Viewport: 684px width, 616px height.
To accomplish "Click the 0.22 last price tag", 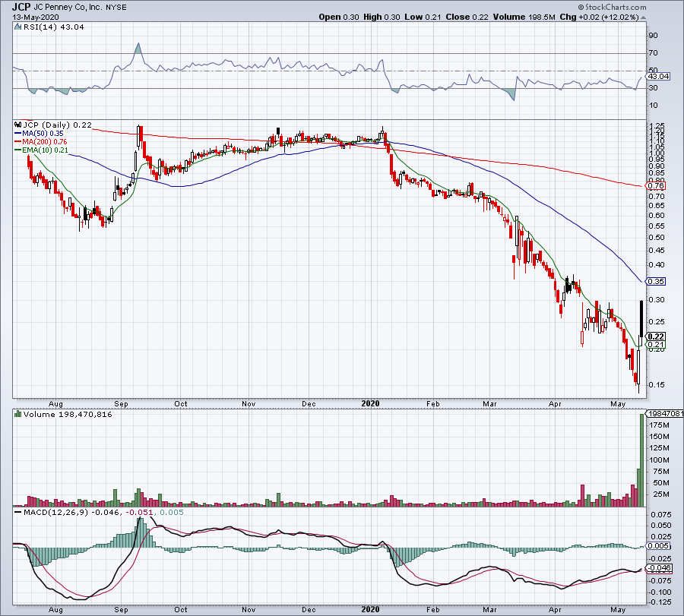I will pos(656,336).
